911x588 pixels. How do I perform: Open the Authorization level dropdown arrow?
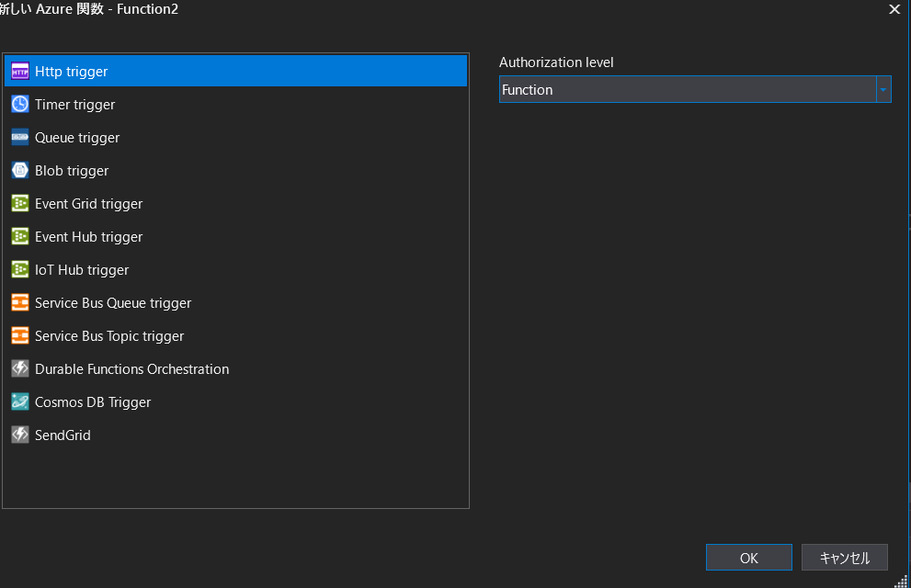[883, 89]
